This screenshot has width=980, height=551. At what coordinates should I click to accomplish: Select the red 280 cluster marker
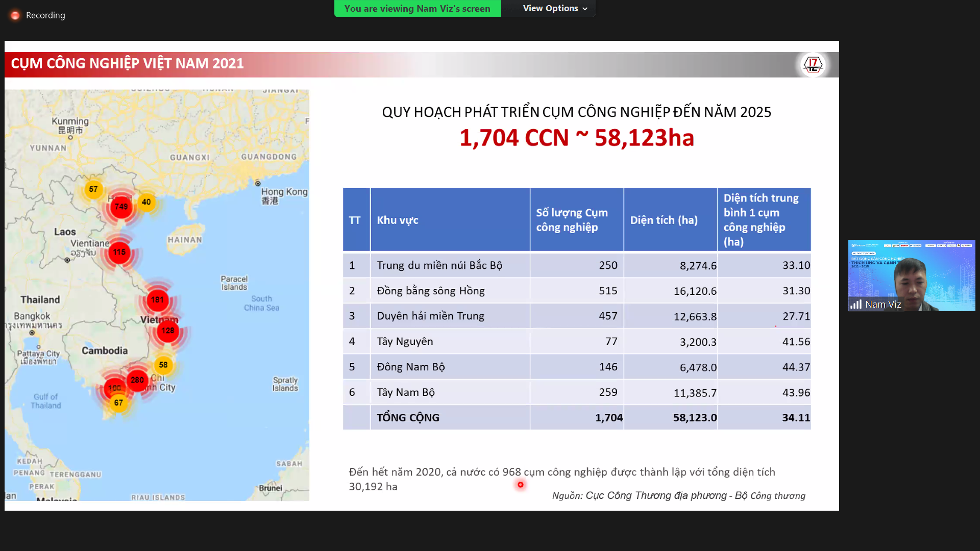click(x=137, y=380)
